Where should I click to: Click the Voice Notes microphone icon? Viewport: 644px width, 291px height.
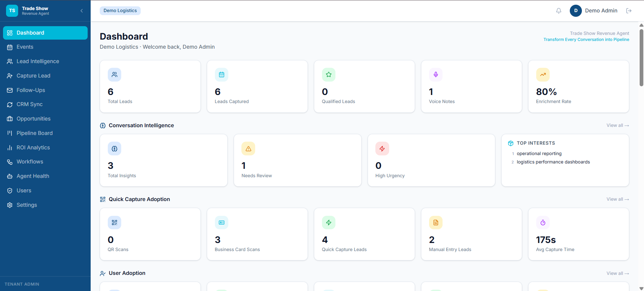(436, 75)
